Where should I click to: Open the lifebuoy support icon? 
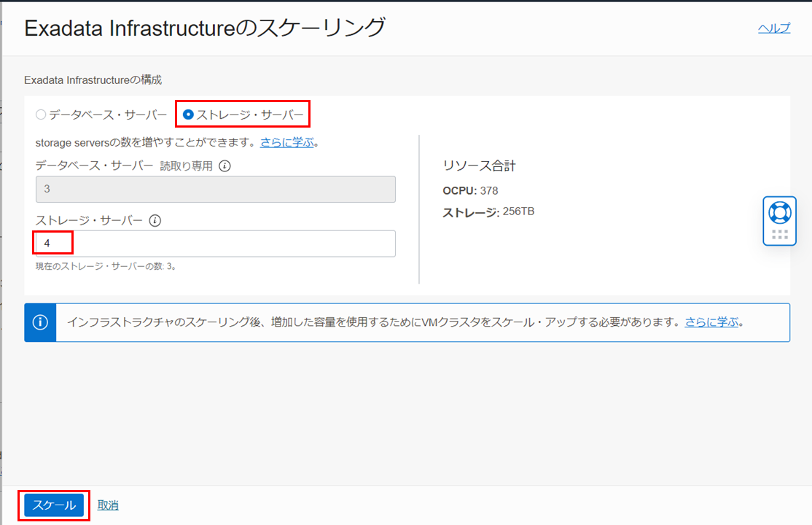point(779,212)
